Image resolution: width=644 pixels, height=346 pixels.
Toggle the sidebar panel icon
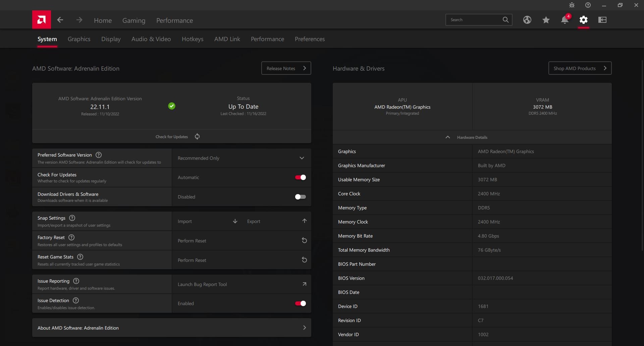(602, 20)
